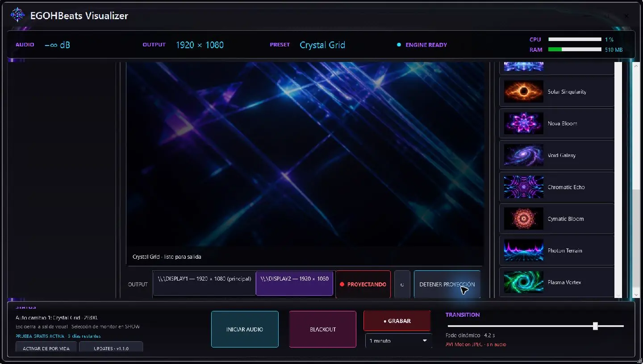The height and width of the screenshot is (364, 643).
Task: Open the 1 minuto recording duration dropdown
Action: click(x=398, y=340)
